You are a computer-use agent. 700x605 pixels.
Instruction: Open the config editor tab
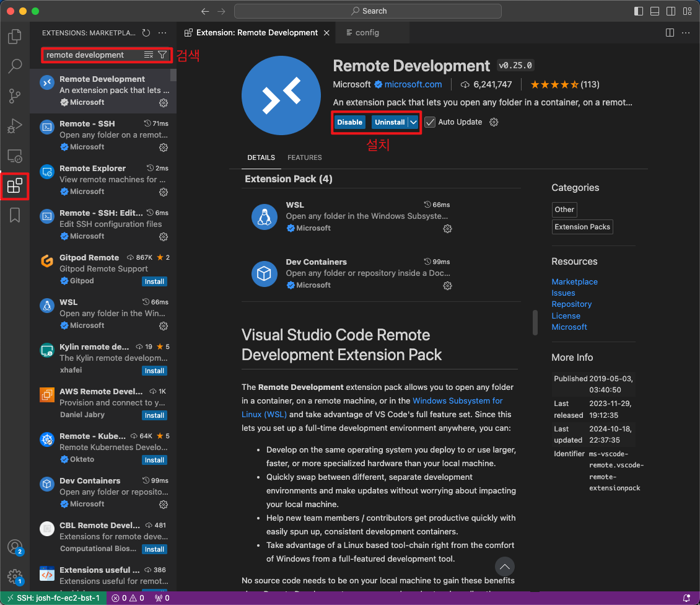click(x=367, y=33)
